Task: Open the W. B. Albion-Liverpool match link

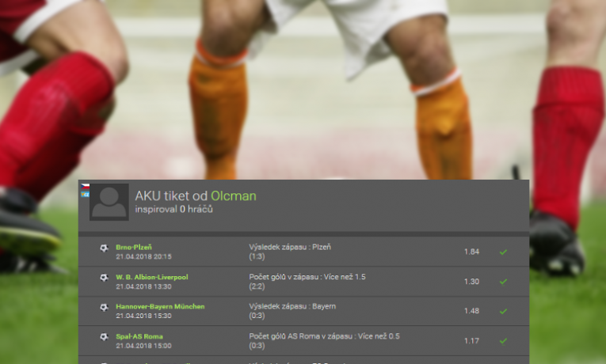Action: pyautogui.click(x=152, y=277)
